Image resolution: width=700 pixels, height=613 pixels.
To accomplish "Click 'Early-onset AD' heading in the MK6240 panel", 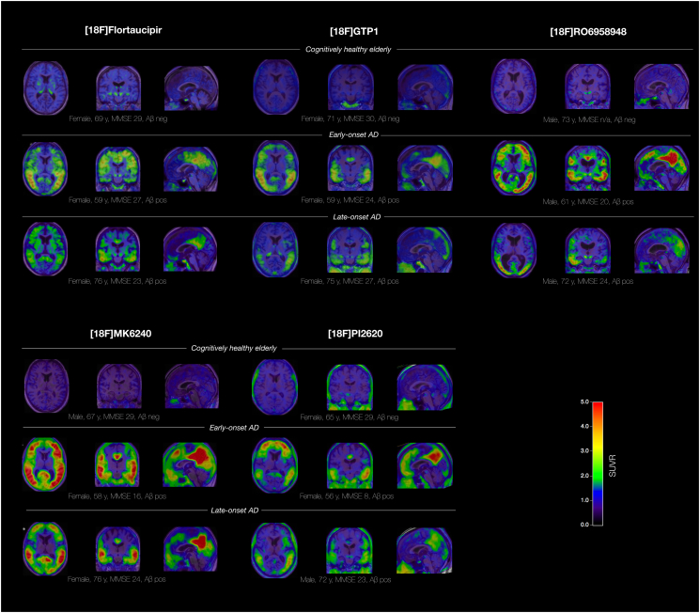I will pos(234,428).
